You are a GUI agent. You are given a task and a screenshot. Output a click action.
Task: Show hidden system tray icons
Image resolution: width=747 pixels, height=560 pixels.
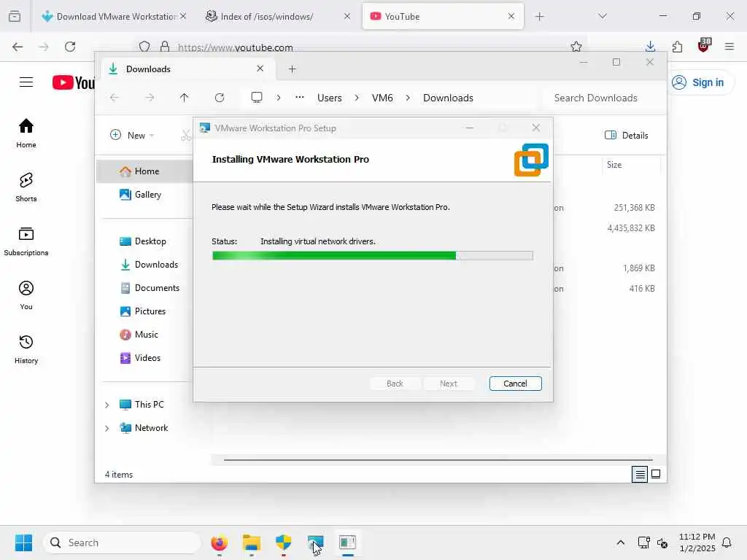coord(620,542)
